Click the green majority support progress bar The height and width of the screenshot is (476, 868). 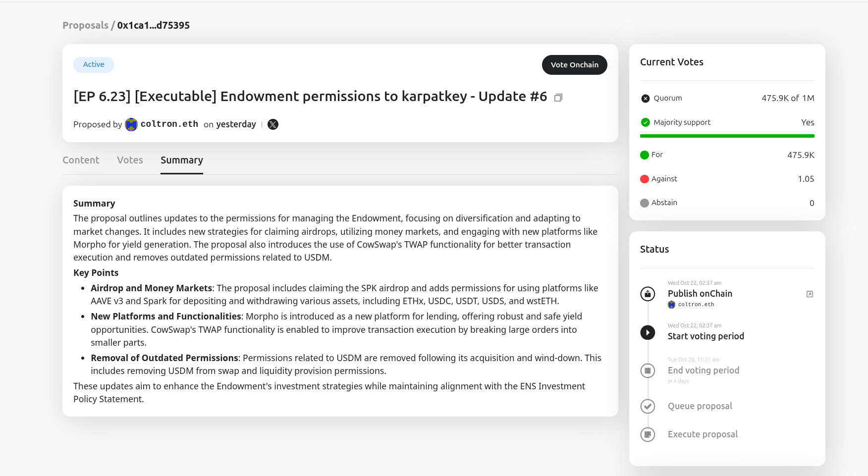[727, 136]
